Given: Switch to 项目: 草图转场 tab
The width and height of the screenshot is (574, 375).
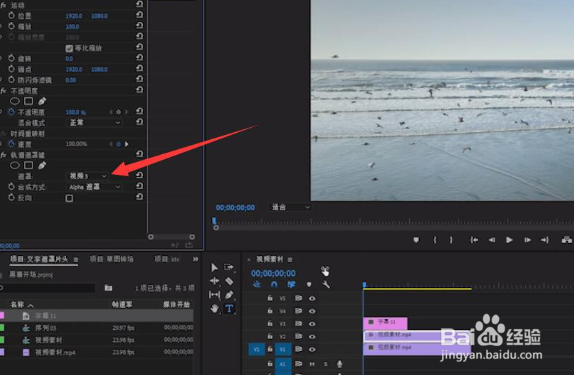Looking at the screenshot, I should tap(112, 259).
